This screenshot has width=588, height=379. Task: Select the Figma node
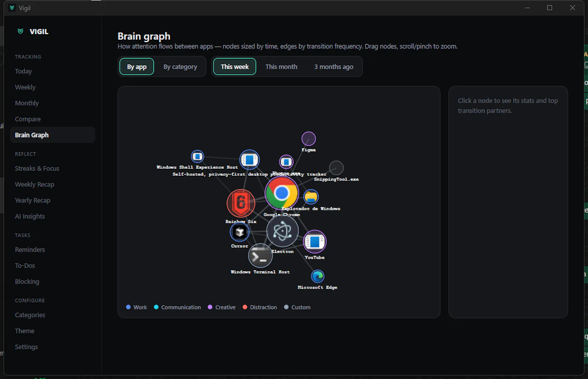(309, 139)
